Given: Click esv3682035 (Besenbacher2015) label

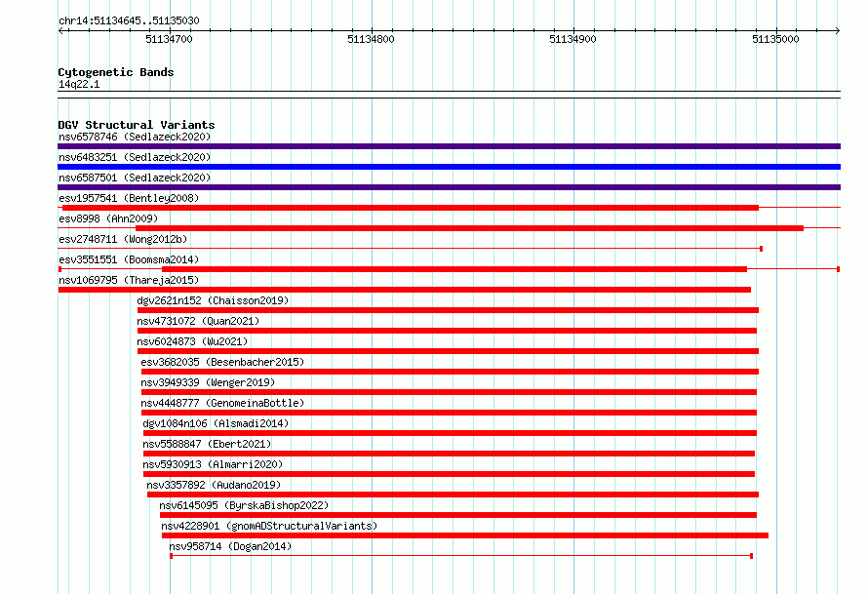Looking at the screenshot, I should tap(222, 362).
